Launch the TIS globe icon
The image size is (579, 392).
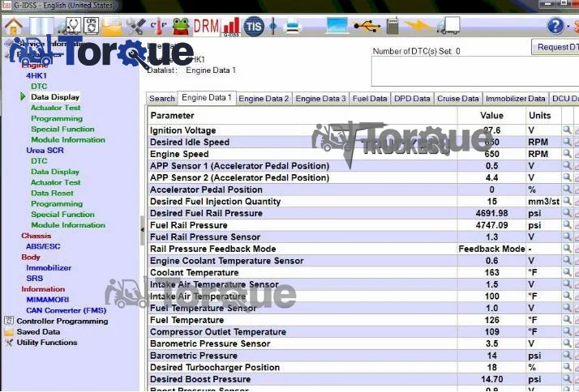point(254,27)
